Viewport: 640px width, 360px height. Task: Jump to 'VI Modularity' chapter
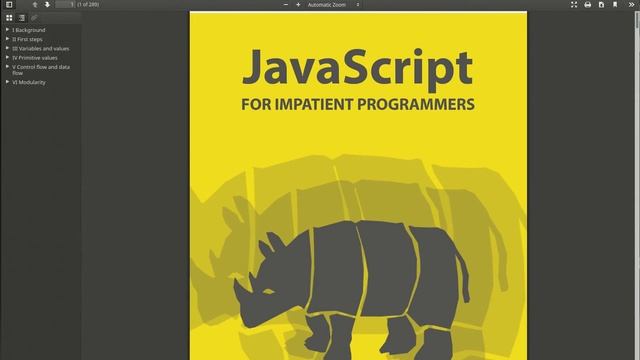point(29,82)
